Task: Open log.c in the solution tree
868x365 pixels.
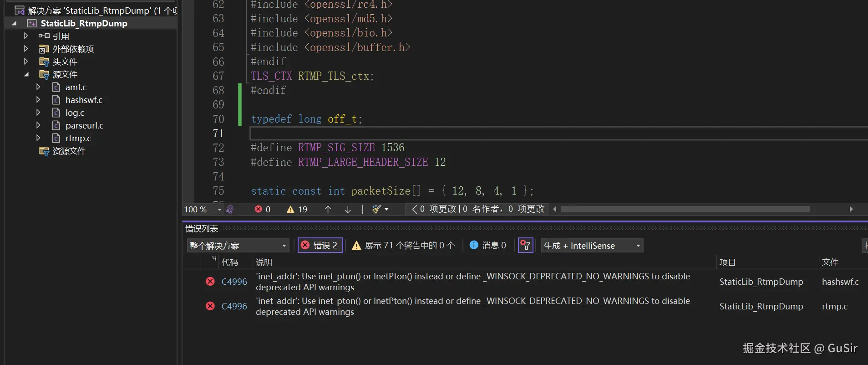Action: (x=75, y=113)
